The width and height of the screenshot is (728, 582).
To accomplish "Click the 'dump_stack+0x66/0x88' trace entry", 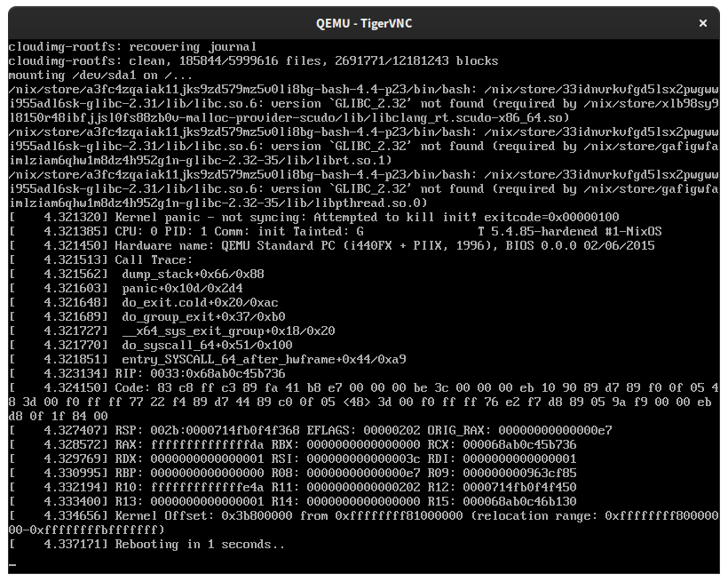I will pos(193,275).
